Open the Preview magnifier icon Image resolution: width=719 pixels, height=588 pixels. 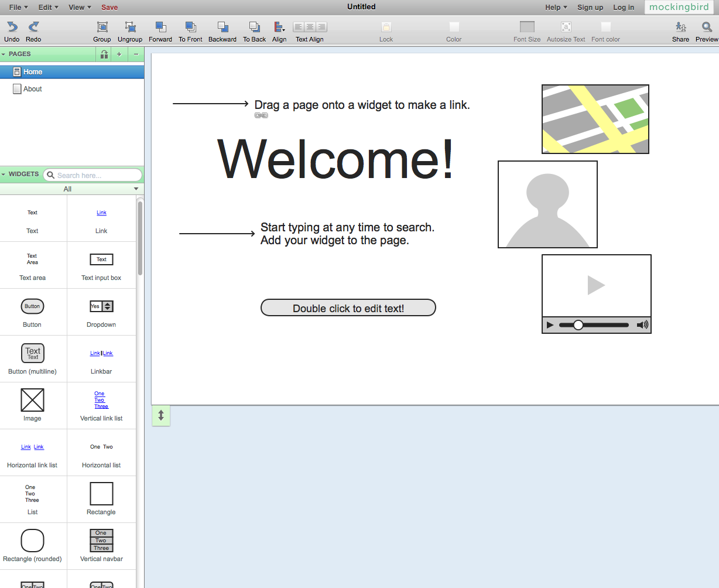pos(707,27)
